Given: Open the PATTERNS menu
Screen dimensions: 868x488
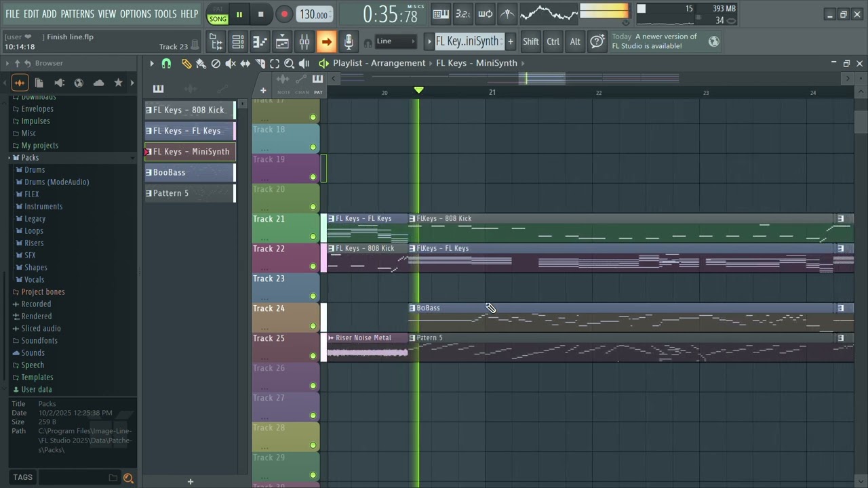Looking at the screenshot, I should (x=77, y=14).
